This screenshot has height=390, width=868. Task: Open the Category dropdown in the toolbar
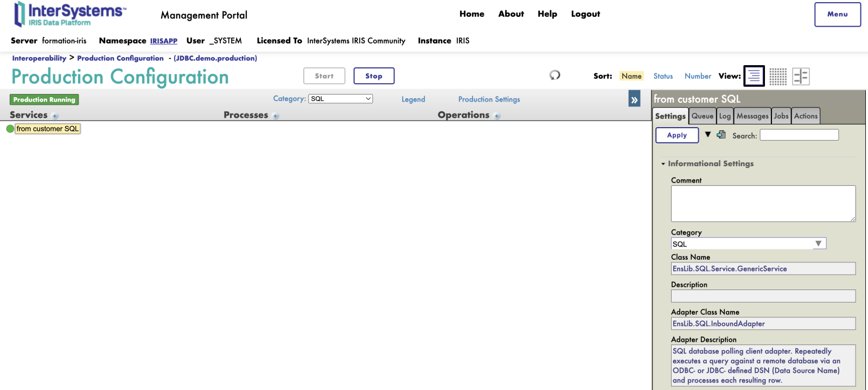pyautogui.click(x=340, y=99)
